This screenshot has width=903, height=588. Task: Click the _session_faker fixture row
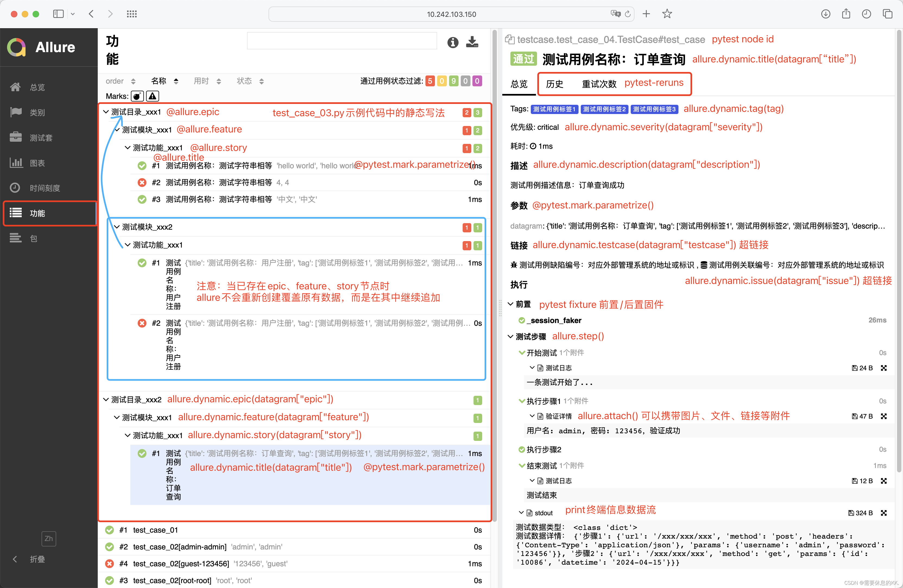702,320
